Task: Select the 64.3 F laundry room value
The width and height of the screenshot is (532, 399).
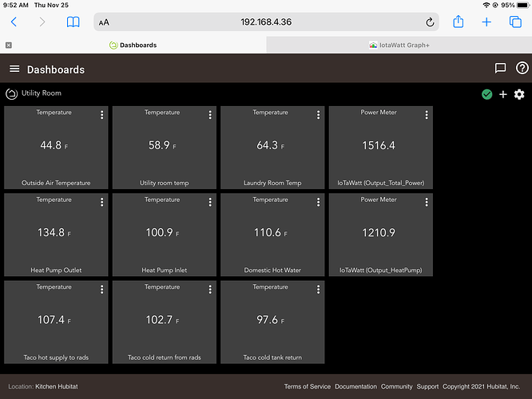Action: click(x=271, y=145)
